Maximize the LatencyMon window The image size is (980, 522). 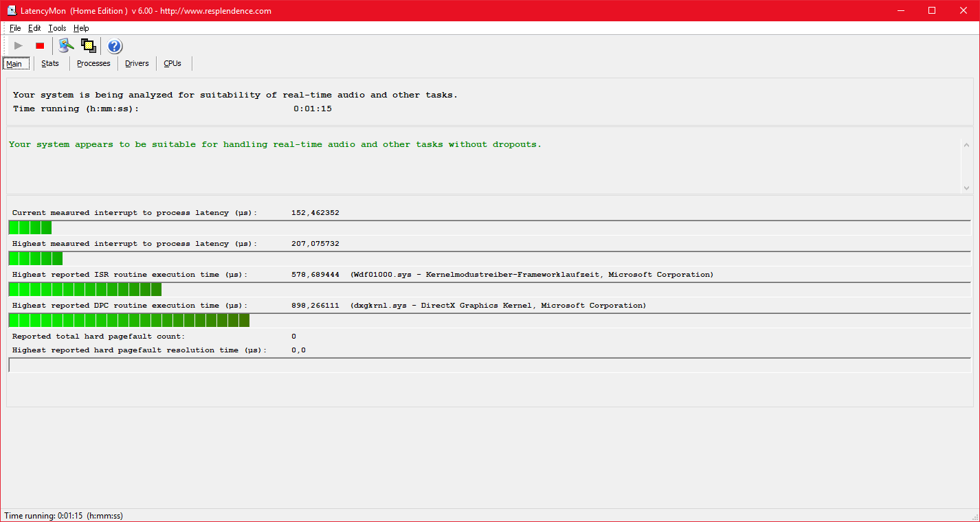click(932, 10)
